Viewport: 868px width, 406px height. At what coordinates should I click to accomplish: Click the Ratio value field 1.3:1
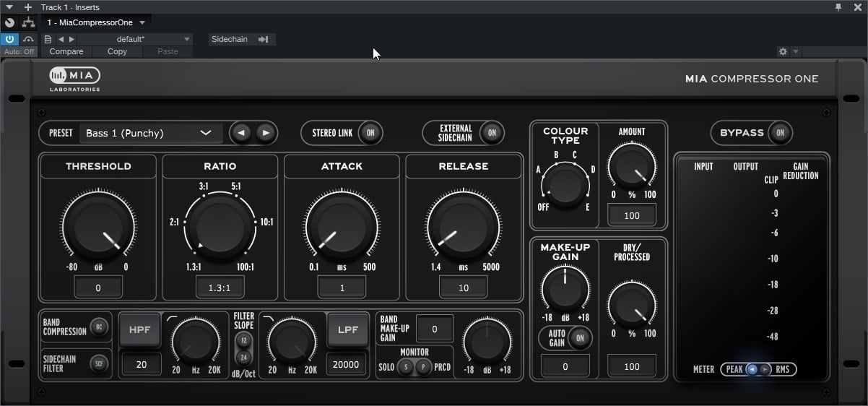tap(220, 288)
